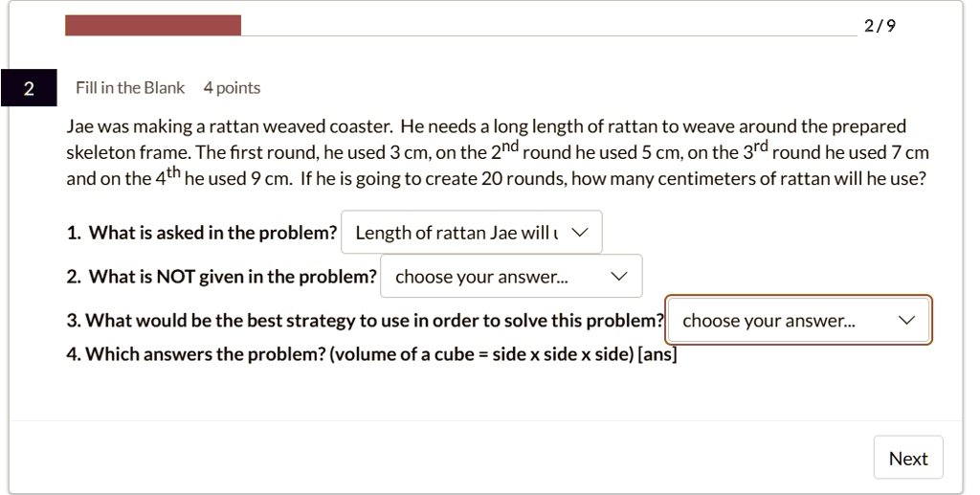Click the 'best strategy' question 3 text
The height and width of the screenshot is (495, 980).
pyautogui.click(x=365, y=320)
